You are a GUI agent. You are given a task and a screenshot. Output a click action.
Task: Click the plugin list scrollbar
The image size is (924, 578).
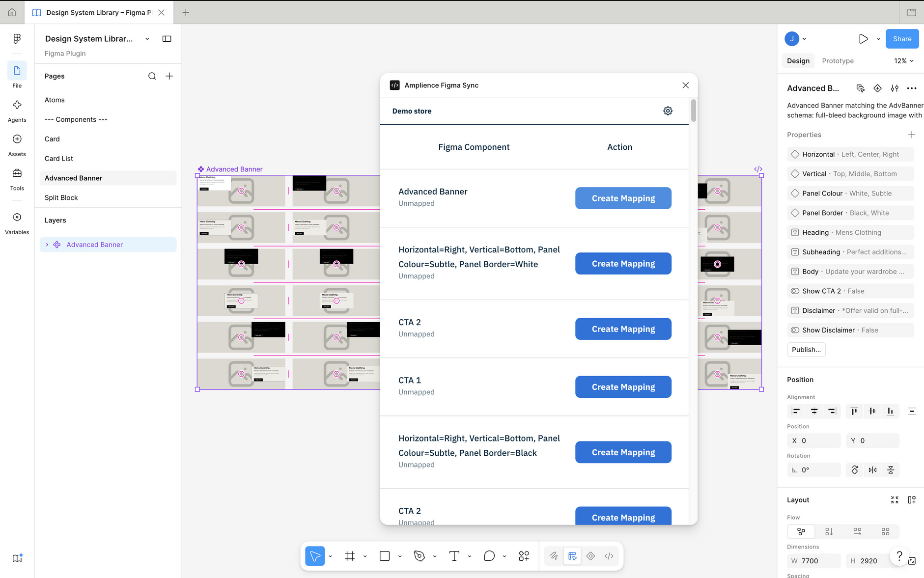coord(693,110)
